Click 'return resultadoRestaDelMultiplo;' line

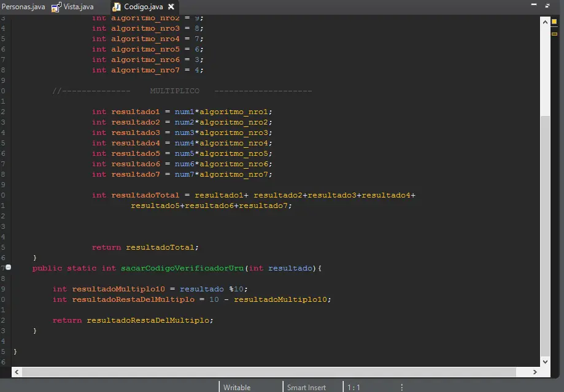click(133, 320)
